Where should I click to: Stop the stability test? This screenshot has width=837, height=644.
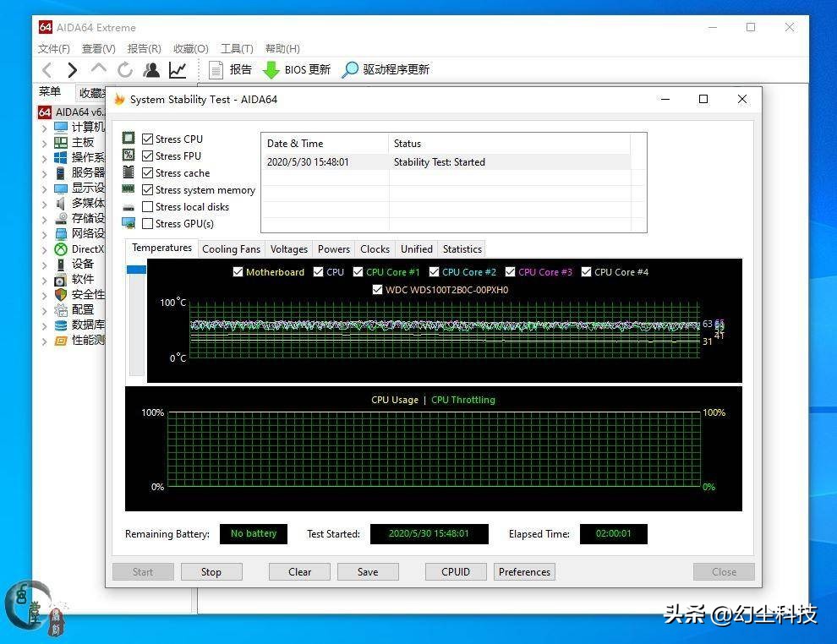click(211, 572)
